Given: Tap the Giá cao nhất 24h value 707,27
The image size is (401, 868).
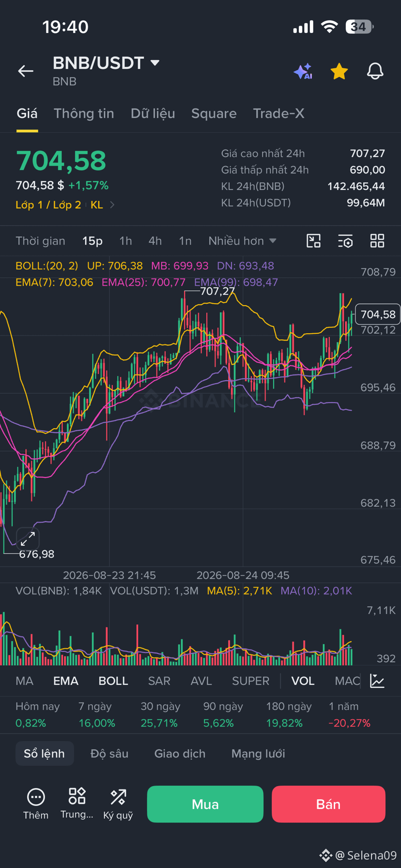Looking at the screenshot, I should coord(368,154).
